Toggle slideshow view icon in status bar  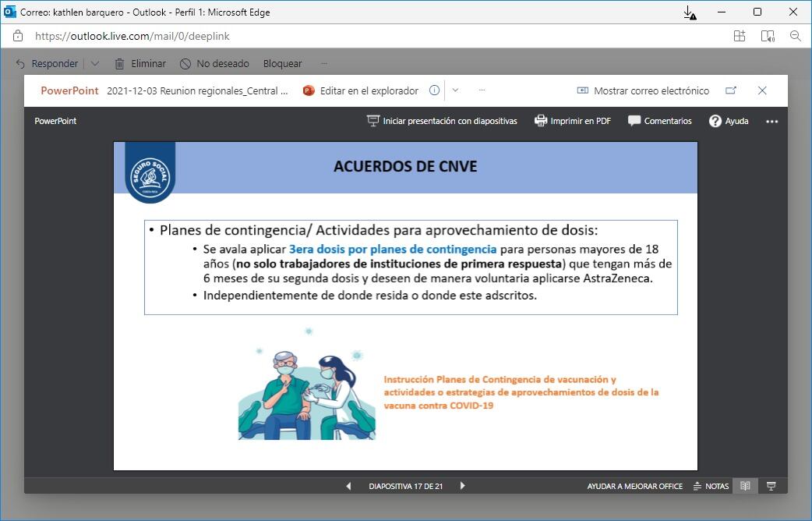[x=771, y=486]
